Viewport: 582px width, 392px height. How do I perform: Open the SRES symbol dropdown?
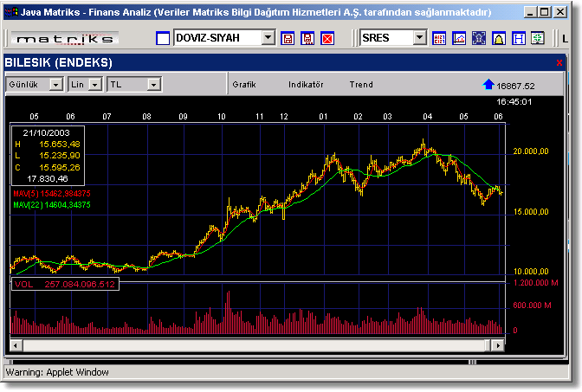point(419,39)
